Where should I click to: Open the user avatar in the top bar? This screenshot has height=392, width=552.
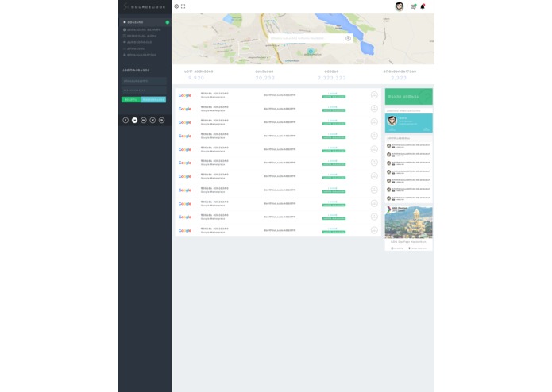tap(400, 6)
